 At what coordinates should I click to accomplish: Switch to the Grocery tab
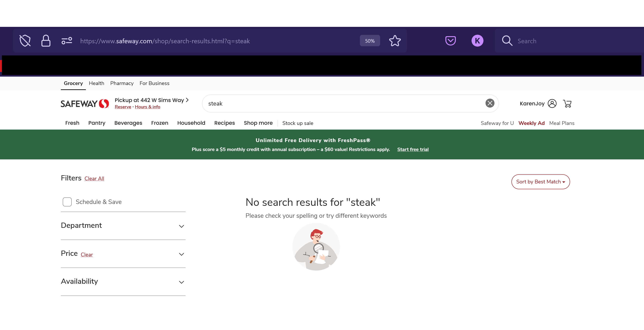(73, 83)
